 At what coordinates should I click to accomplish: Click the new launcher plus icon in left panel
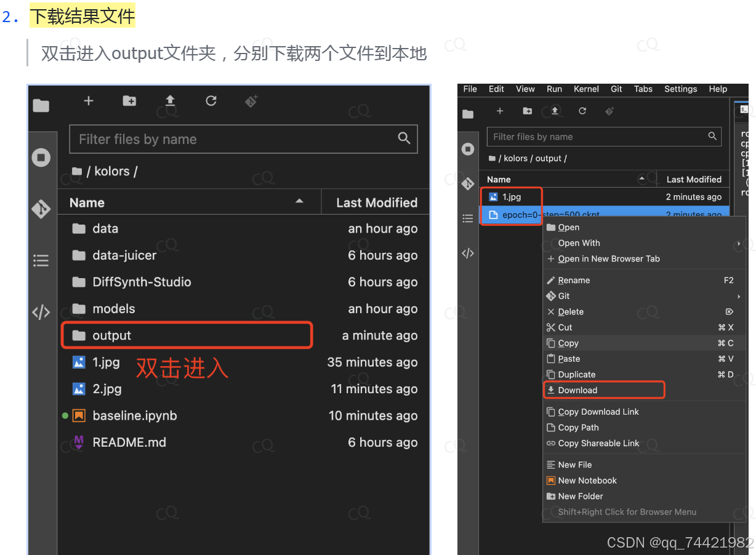(89, 101)
